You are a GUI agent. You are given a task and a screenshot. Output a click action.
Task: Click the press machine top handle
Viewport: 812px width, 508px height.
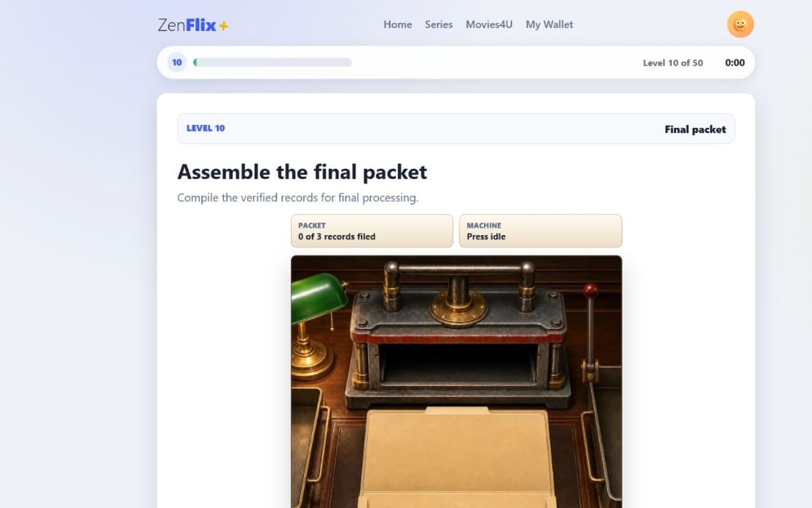[458, 269]
